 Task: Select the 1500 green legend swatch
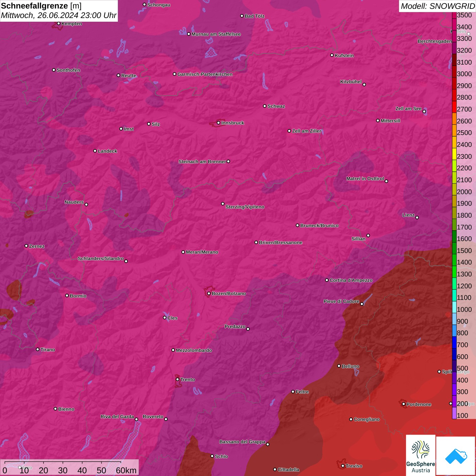point(454,248)
